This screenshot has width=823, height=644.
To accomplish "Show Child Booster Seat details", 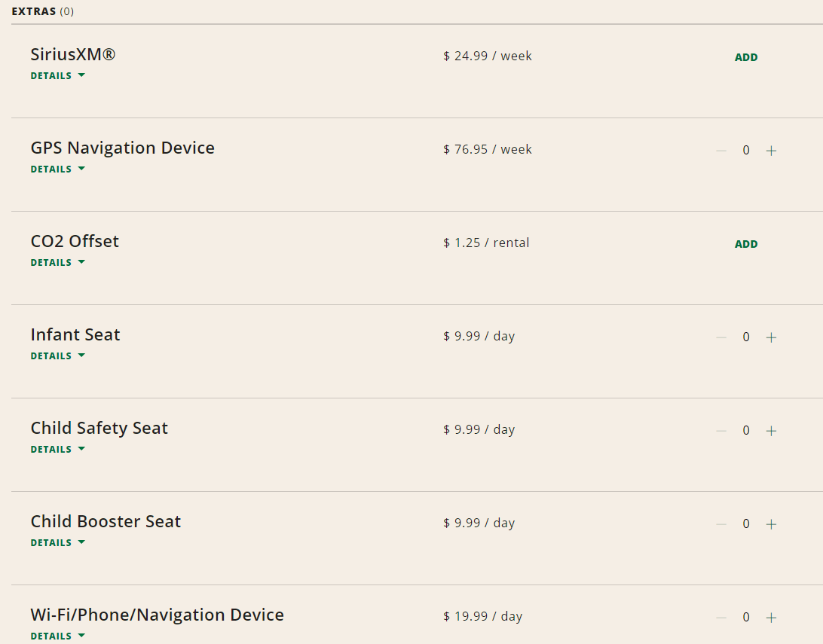I will 58,543.
